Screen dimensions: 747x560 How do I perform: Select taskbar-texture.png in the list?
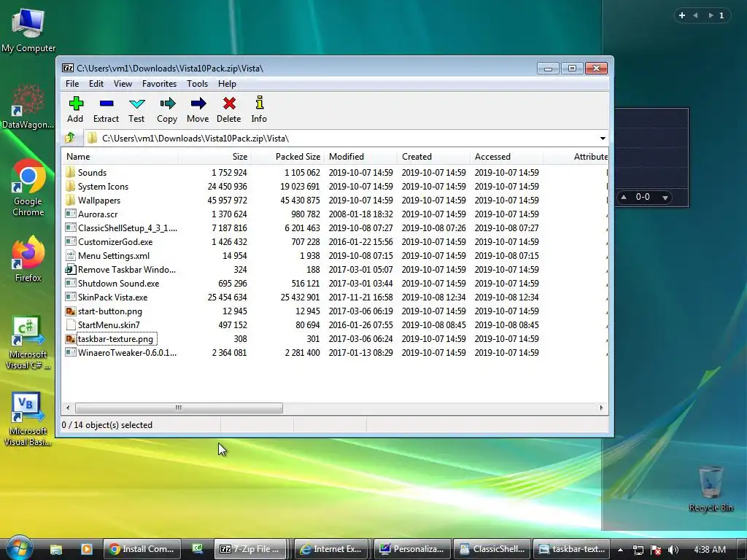point(116,338)
